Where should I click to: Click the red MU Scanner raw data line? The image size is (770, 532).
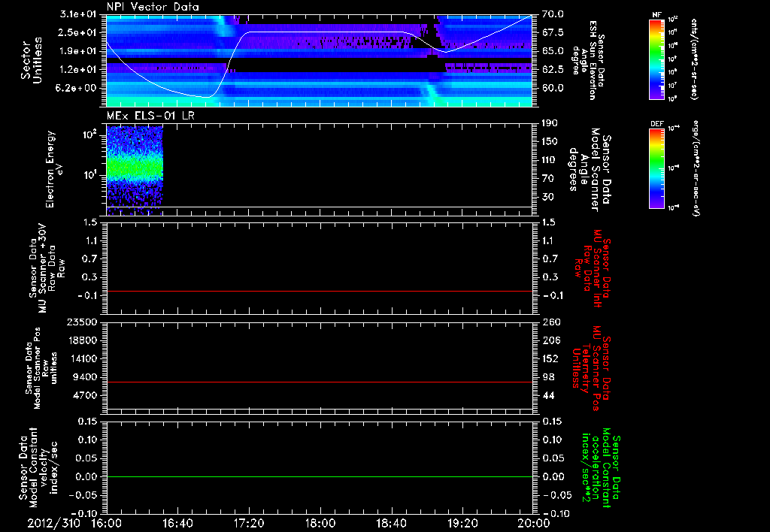[320, 291]
